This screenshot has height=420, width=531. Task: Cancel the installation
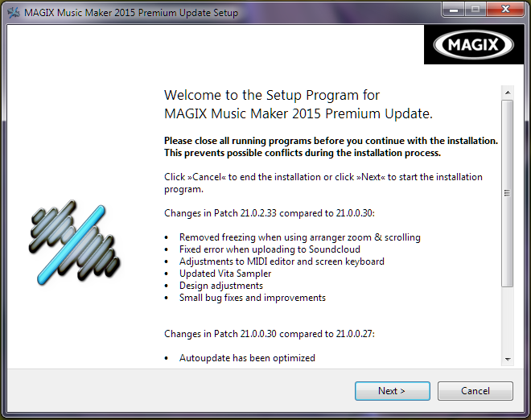(475, 391)
